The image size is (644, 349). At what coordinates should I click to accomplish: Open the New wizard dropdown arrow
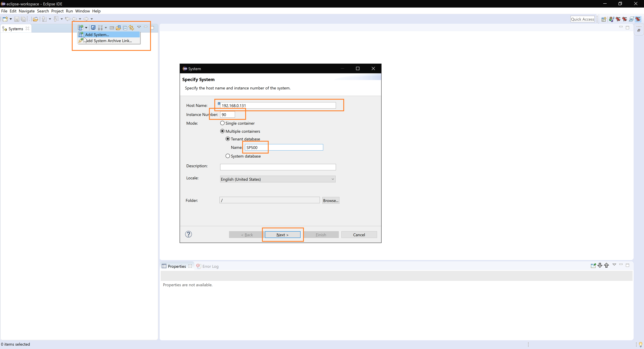tap(11, 19)
